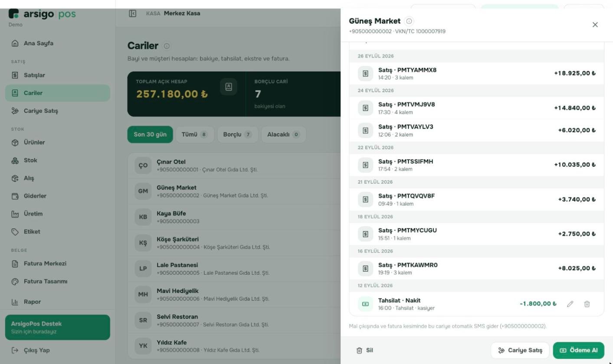613x364 pixels.
Task: Click Cariye Satış button in panel footer
Action: coord(520,351)
